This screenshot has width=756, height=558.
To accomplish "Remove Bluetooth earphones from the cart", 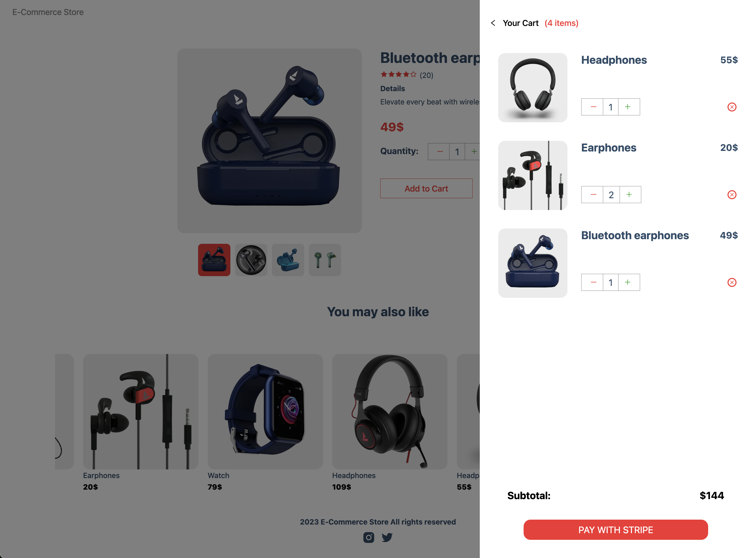I will tap(732, 282).
